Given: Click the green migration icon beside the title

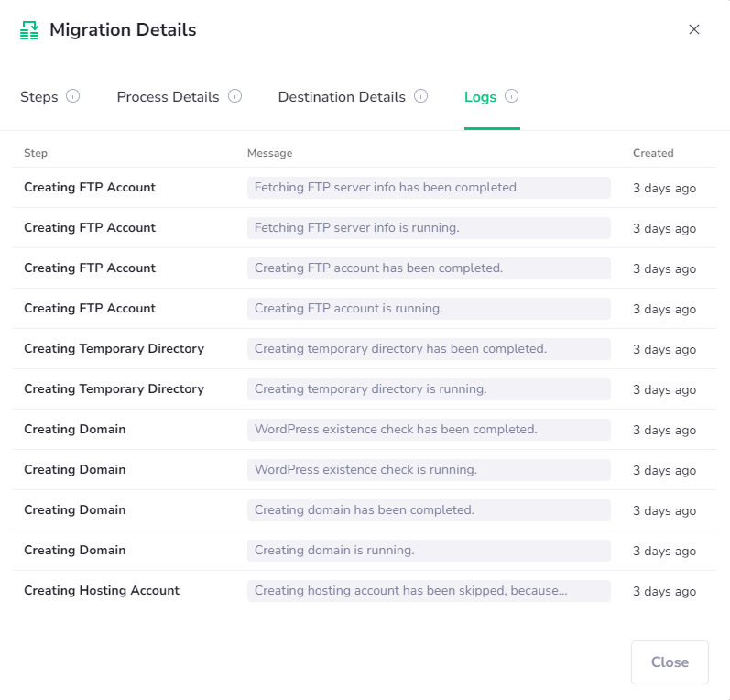Looking at the screenshot, I should click(29, 30).
